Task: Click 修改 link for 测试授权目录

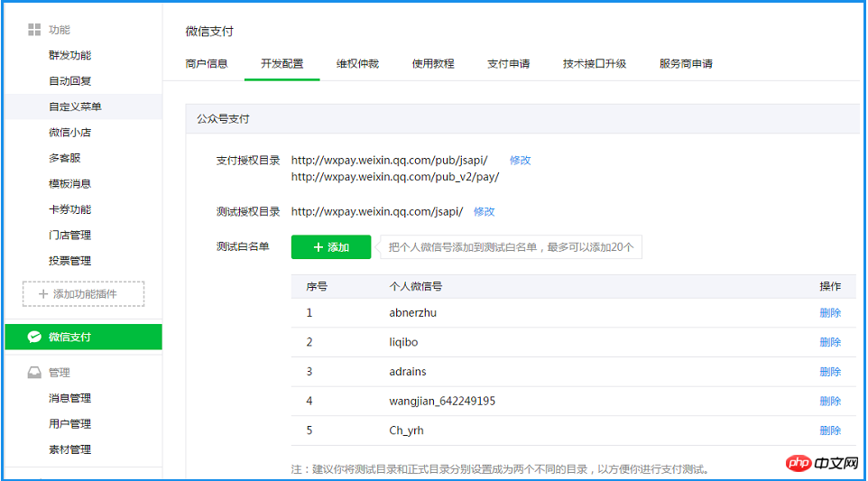Action: pyautogui.click(x=484, y=211)
